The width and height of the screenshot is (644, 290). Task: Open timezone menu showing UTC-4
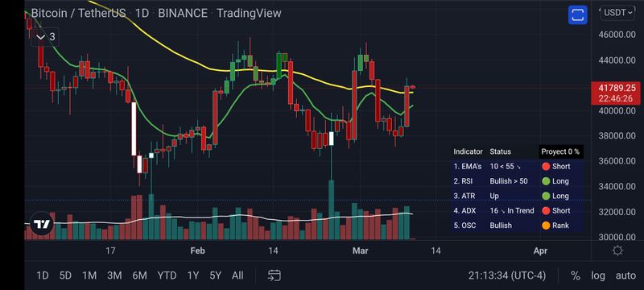[507, 275]
